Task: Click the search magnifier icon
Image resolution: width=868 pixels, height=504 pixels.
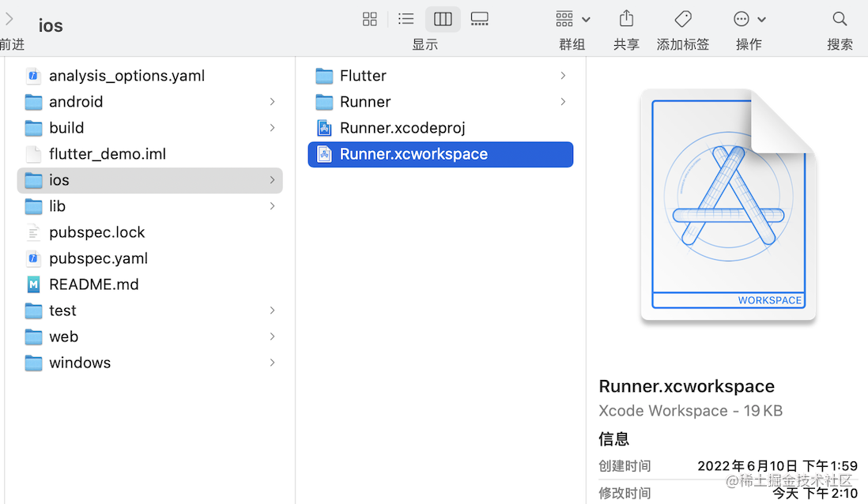Action: point(840,19)
